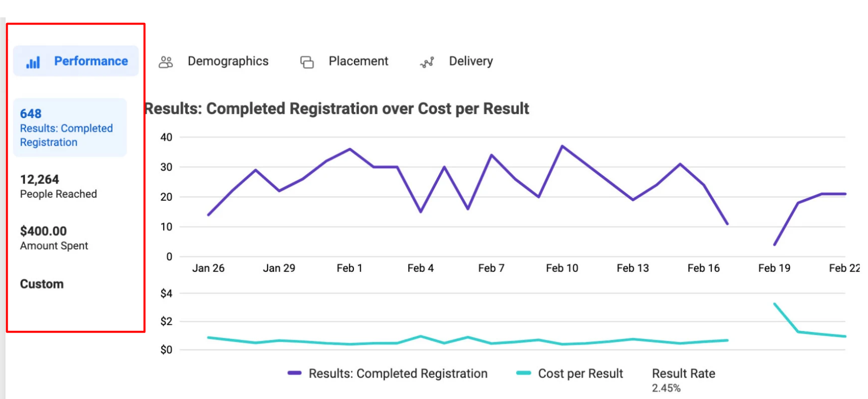This screenshot has width=868, height=399.
Task: Switch to the Demographics tab
Action: pos(228,61)
